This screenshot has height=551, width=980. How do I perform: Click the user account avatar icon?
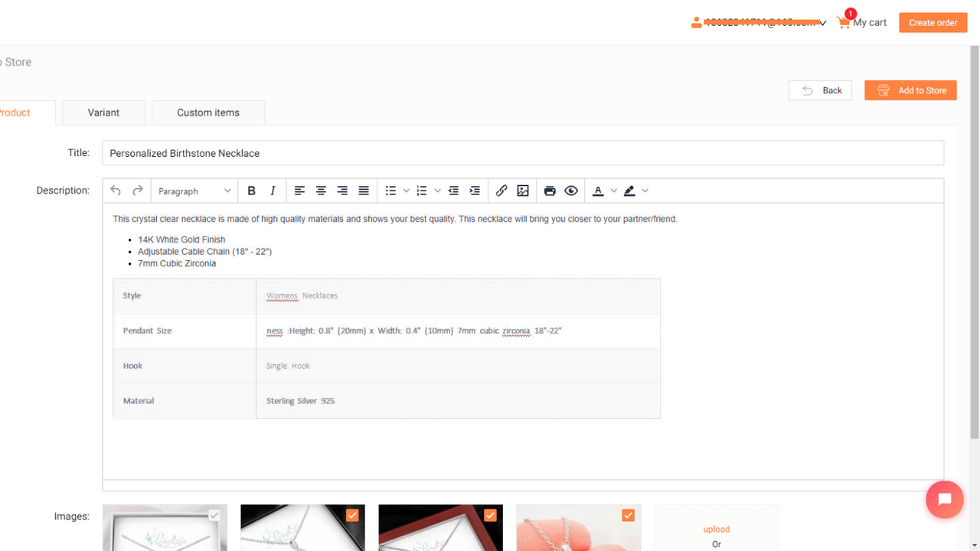point(696,23)
